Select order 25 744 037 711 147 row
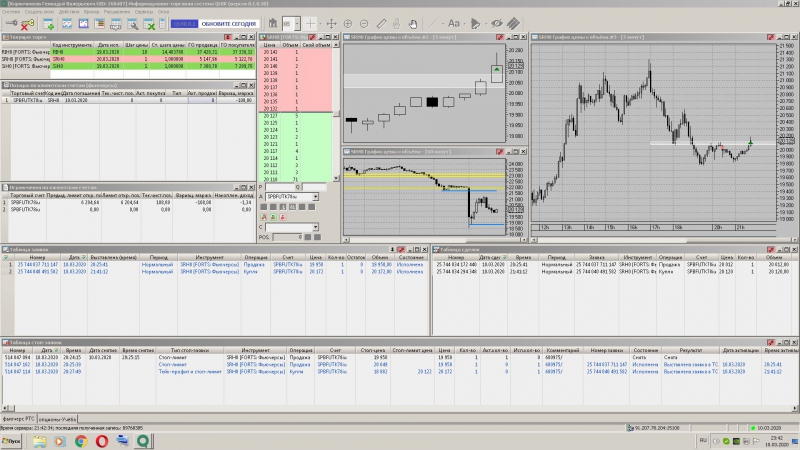 coord(214,265)
